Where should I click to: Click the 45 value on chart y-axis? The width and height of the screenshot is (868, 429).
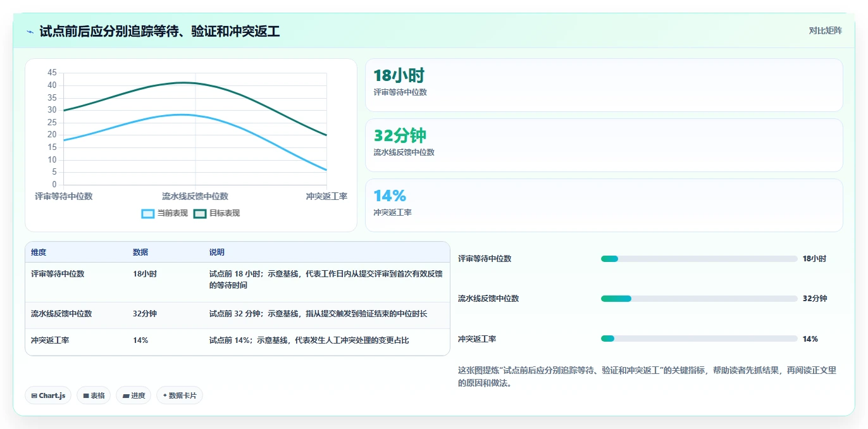pos(52,73)
